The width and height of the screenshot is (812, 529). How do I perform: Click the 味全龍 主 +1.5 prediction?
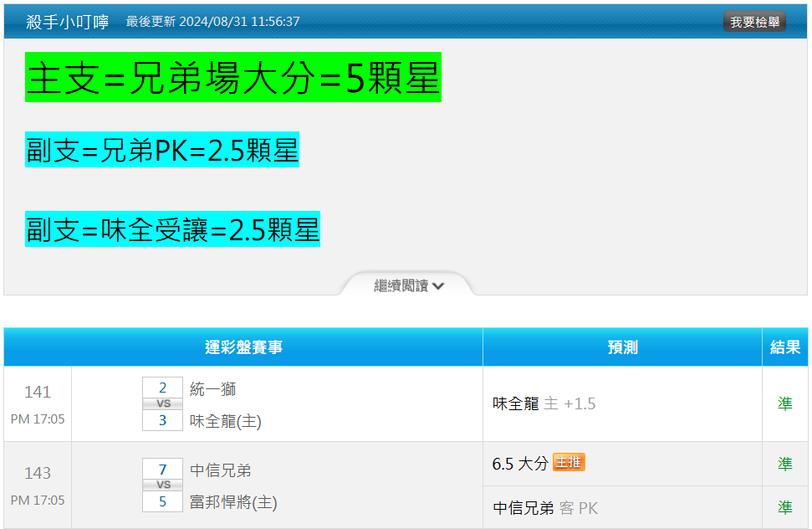click(544, 403)
